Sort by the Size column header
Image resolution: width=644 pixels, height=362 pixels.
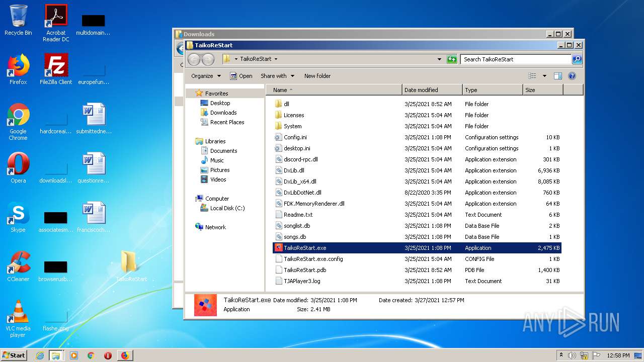[543, 90]
